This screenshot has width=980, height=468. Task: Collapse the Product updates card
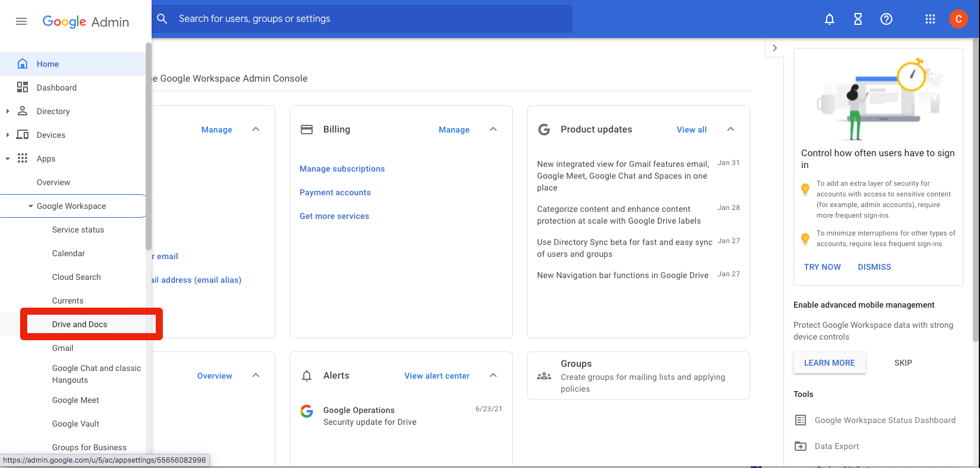(731, 129)
